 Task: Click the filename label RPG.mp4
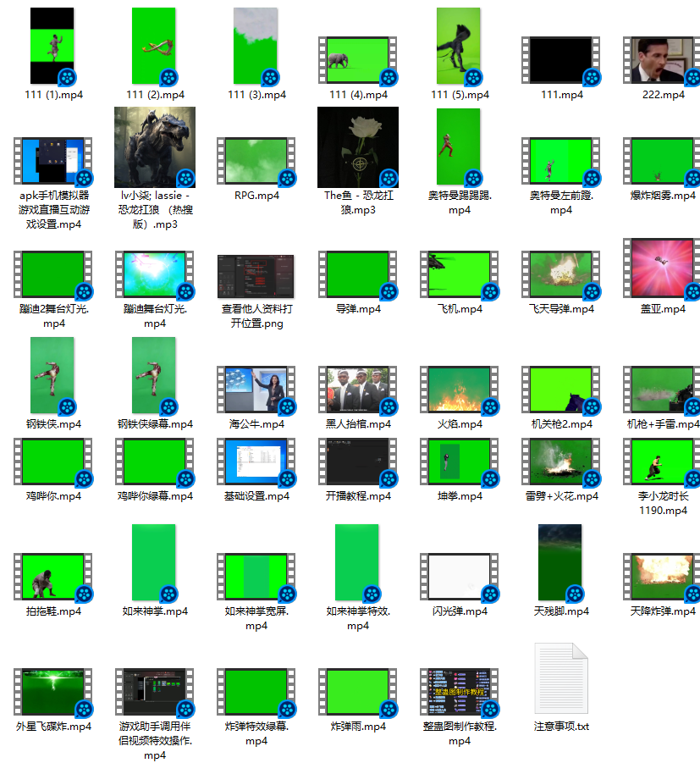(256, 196)
